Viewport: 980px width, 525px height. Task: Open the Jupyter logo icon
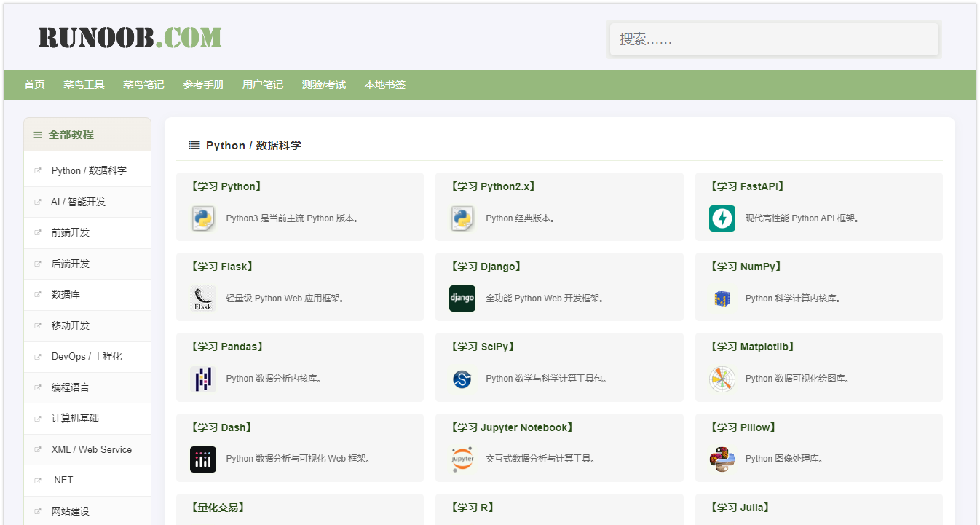(x=462, y=459)
